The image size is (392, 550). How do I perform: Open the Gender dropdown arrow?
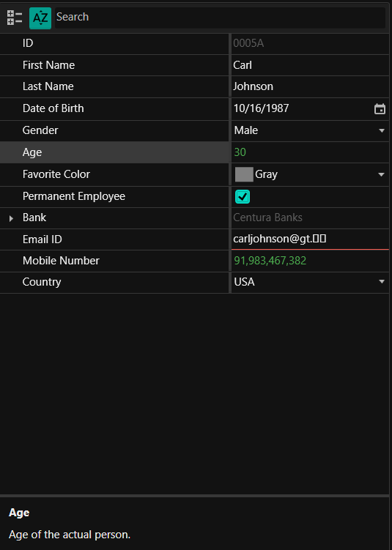tap(382, 130)
